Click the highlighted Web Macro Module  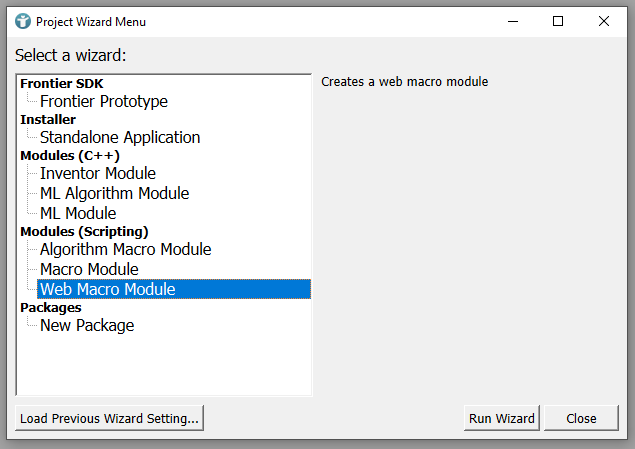107,289
